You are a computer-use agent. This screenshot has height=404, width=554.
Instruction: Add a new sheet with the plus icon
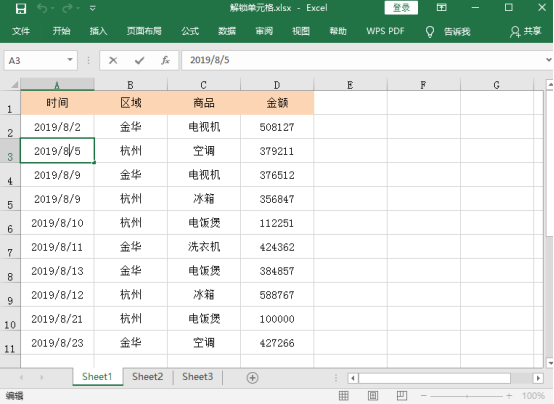252,377
